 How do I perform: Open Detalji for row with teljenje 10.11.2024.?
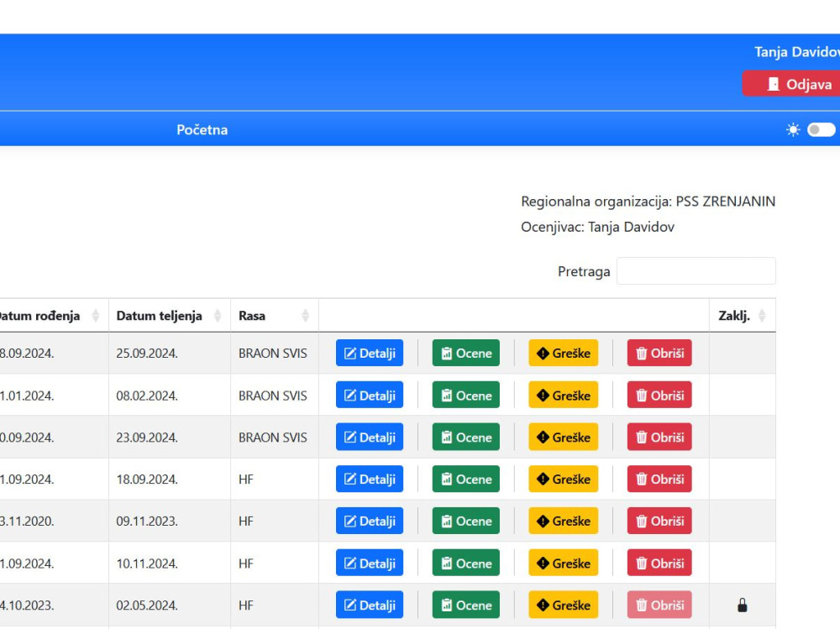(x=369, y=563)
